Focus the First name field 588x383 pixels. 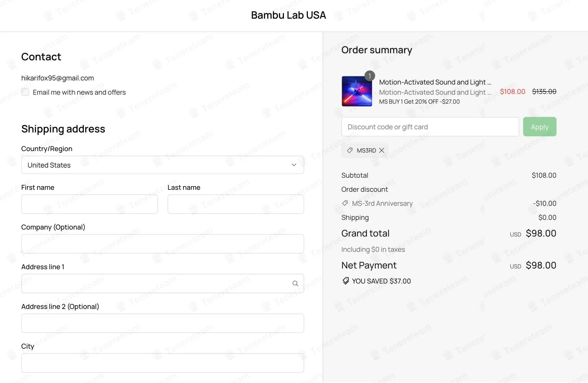tap(89, 204)
